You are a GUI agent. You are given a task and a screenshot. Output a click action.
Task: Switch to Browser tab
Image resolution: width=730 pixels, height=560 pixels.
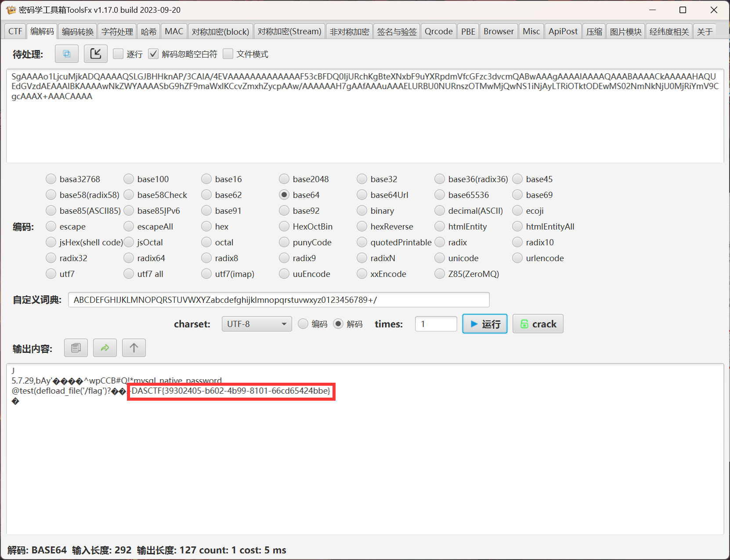(499, 32)
